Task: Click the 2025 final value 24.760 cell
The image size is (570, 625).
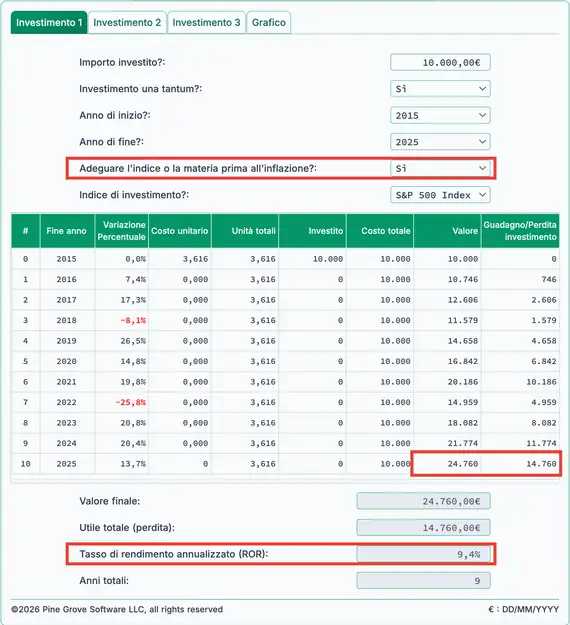Action: click(448, 464)
